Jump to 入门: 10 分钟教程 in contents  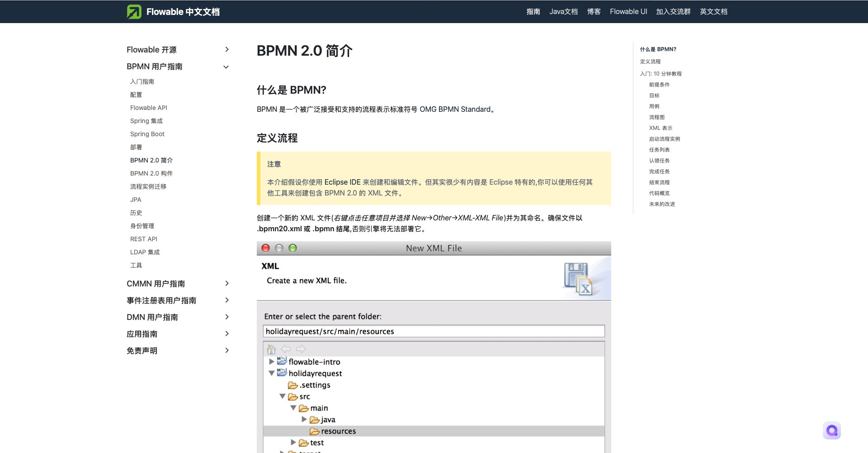pyautogui.click(x=661, y=74)
